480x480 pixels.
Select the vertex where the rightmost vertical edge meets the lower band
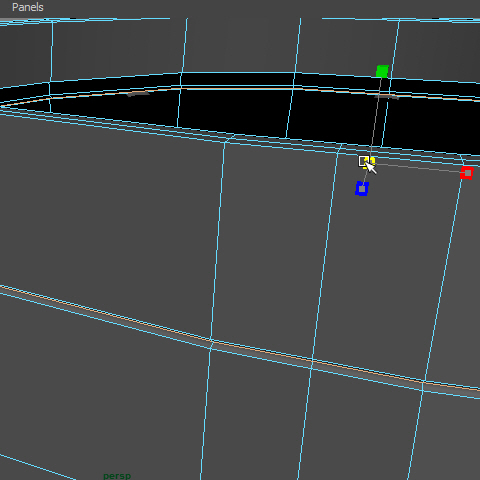click(424, 382)
